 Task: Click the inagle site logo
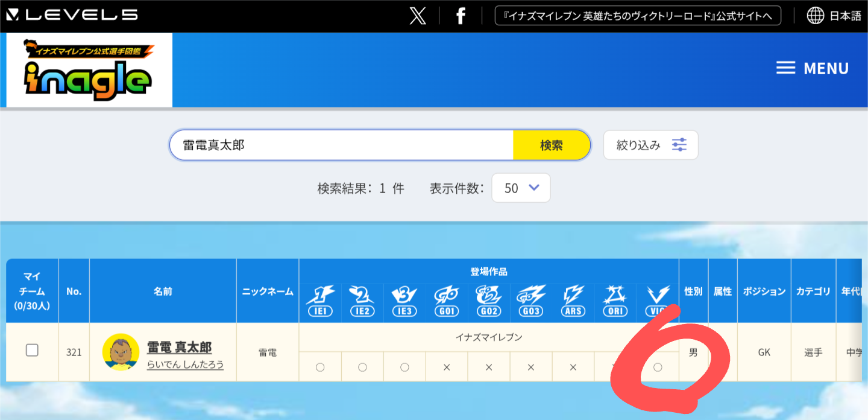pos(89,71)
